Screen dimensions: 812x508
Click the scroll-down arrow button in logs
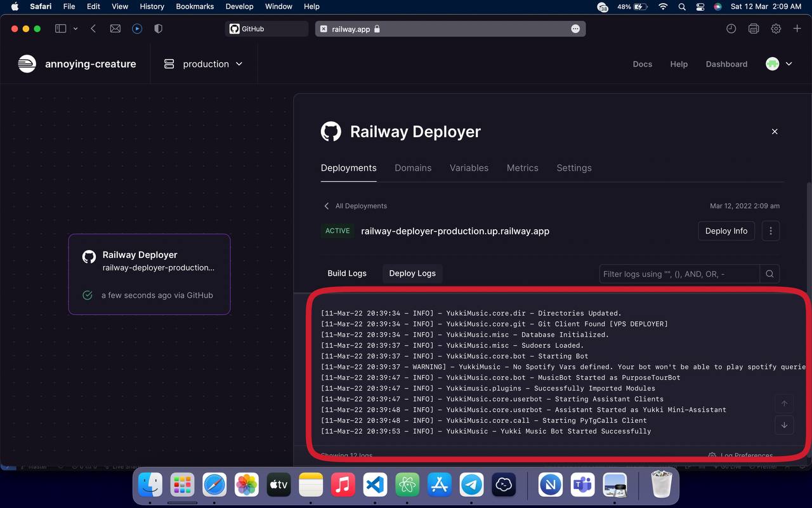[x=784, y=425]
